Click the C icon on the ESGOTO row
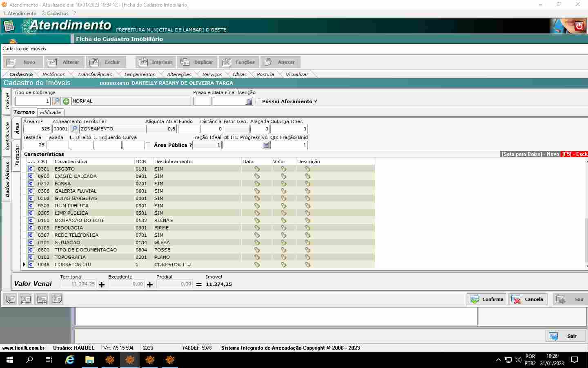Screen dimensions: 588x368 [x=31, y=169]
